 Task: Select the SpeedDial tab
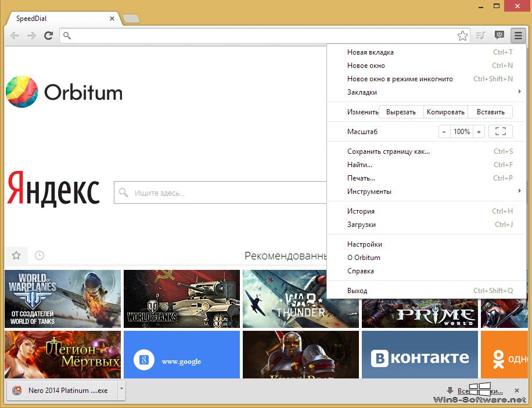click(x=63, y=19)
